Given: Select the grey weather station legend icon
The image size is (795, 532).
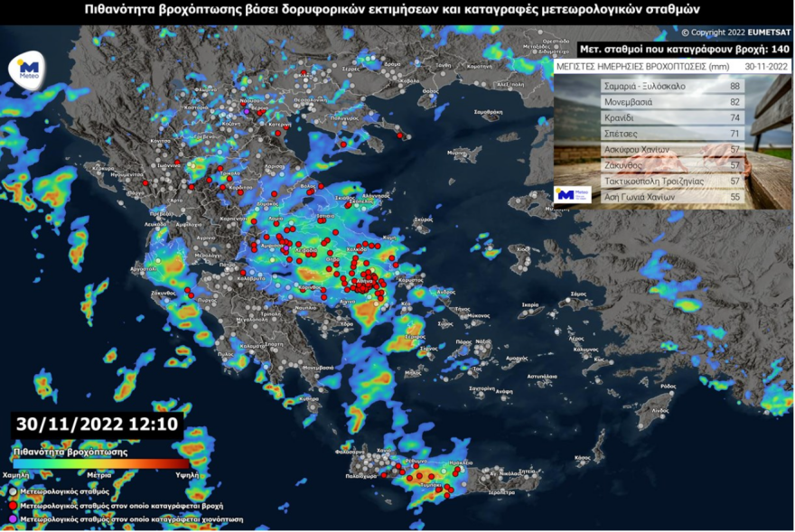Looking at the screenshot, I should [x=12, y=492].
